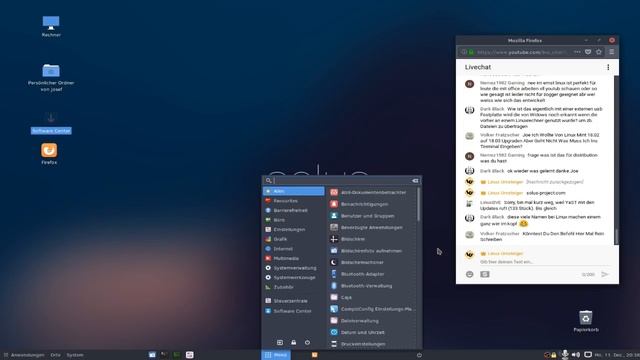
Task: Open Datum und Uhrzeit entry
Action: point(372,332)
